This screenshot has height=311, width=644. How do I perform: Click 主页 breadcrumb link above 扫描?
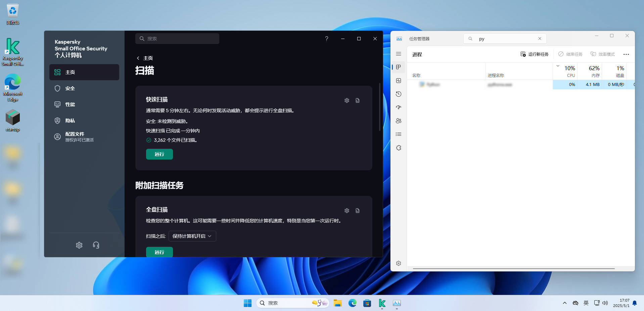pyautogui.click(x=148, y=58)
